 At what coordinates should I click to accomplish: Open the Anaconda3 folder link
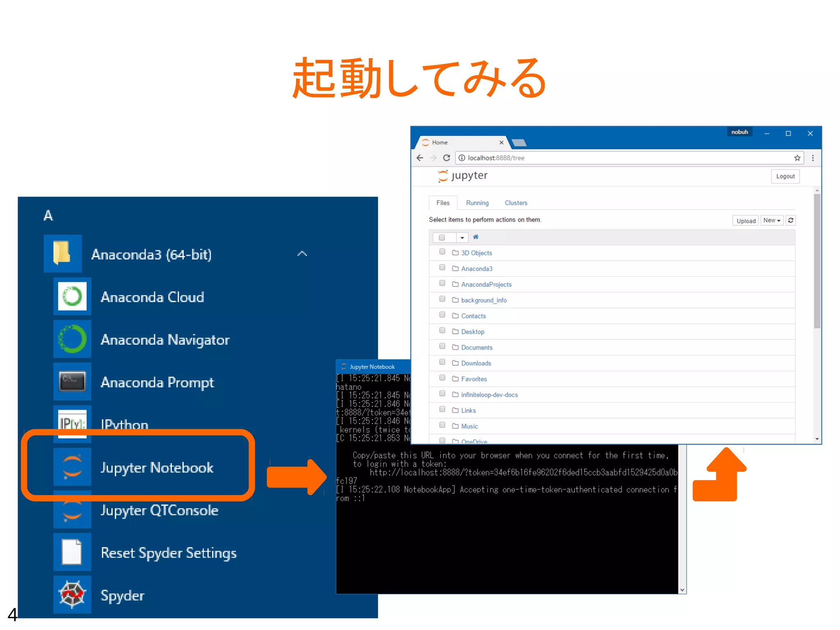pos(477,269)
